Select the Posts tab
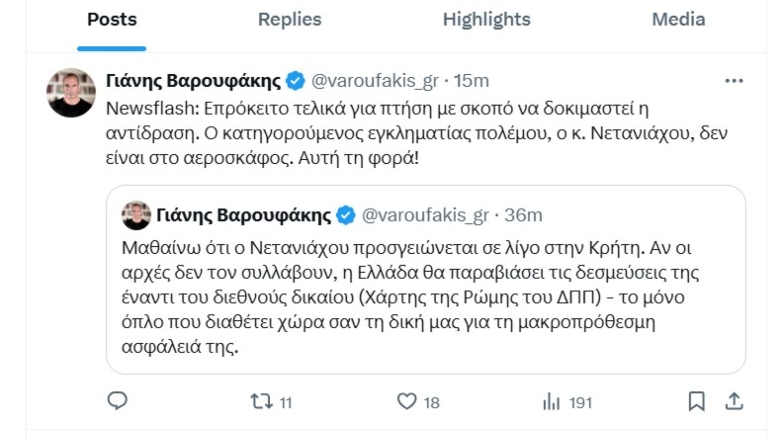 coord(112,20)
